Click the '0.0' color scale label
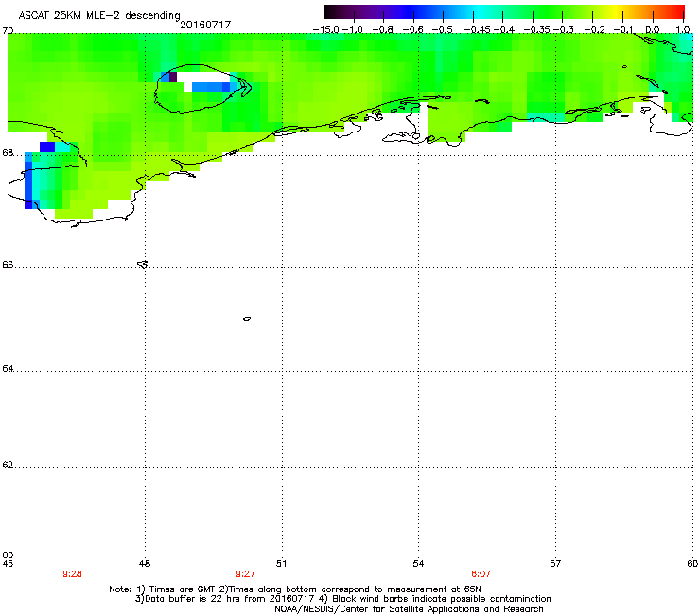This screenshot has width=700, height=615. pos(653,30)
